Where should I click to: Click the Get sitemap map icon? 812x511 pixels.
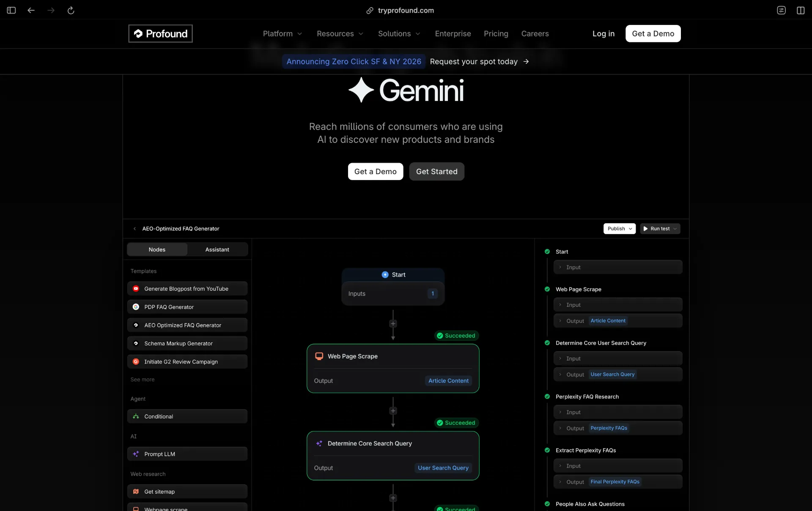click(x=136, y=492)
